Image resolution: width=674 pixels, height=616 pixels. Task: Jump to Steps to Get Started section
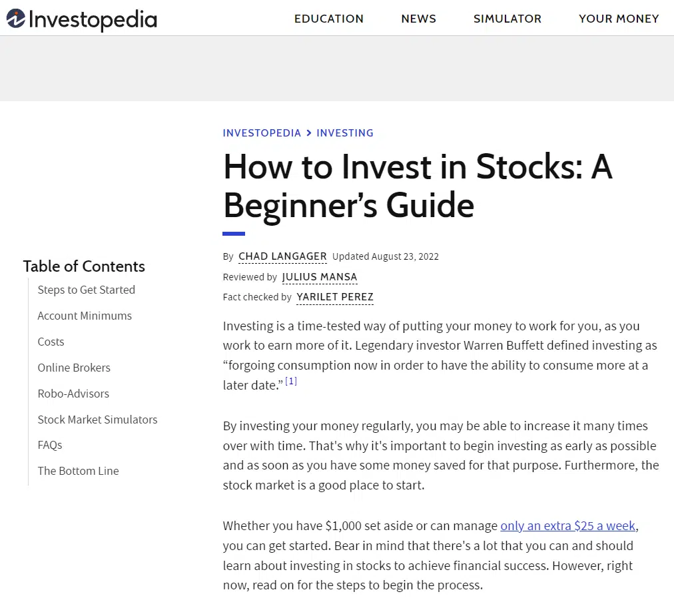point(87,290)
